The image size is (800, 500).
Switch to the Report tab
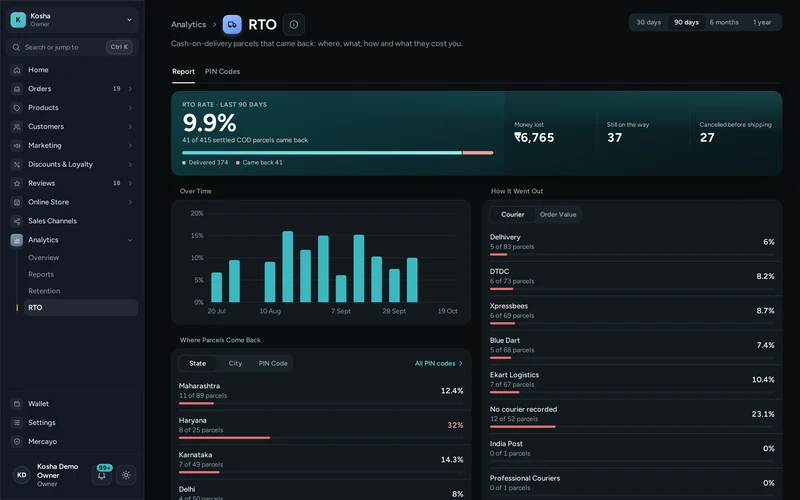pos(183,71)
